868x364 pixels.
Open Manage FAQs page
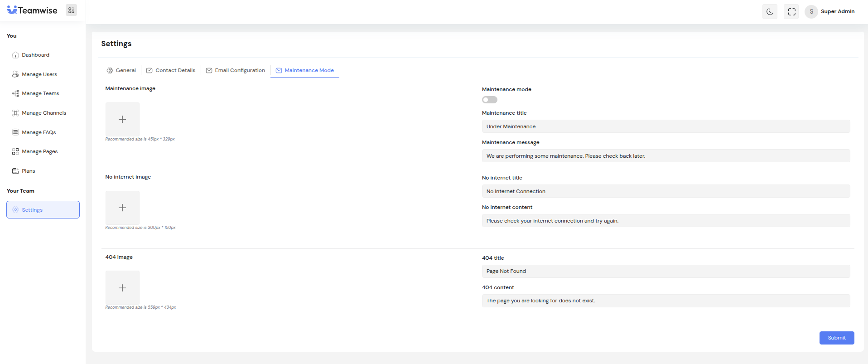click(x=39, y=132)
